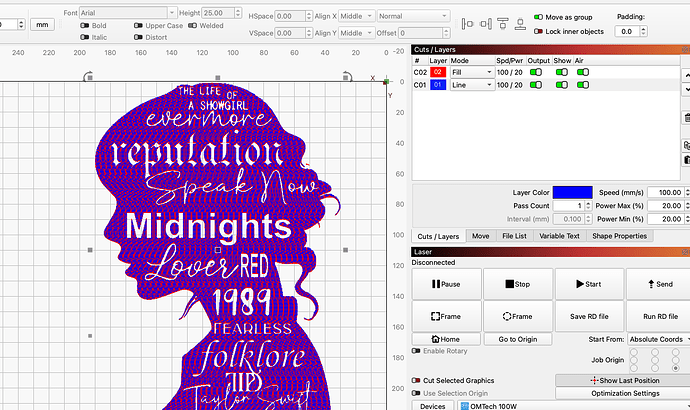Click the Optimization Settings button
Image resolution: width=690 pixels, height=410 pixels.
pyautogui.click(x=623, y=393)
